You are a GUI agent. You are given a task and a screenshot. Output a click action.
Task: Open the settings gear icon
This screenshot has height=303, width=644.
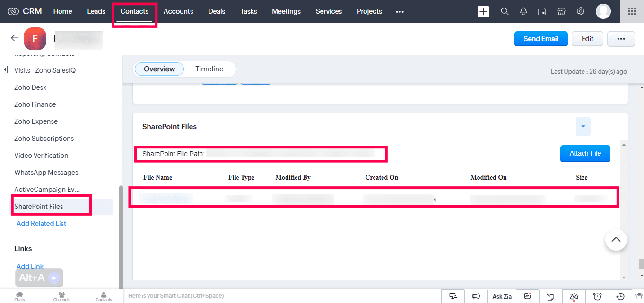click(581, 11)
